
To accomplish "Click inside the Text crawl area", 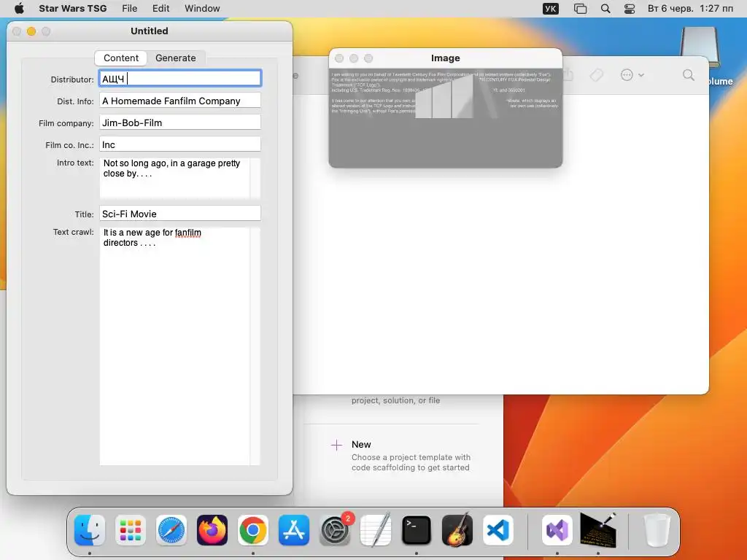I will point(174,346).
